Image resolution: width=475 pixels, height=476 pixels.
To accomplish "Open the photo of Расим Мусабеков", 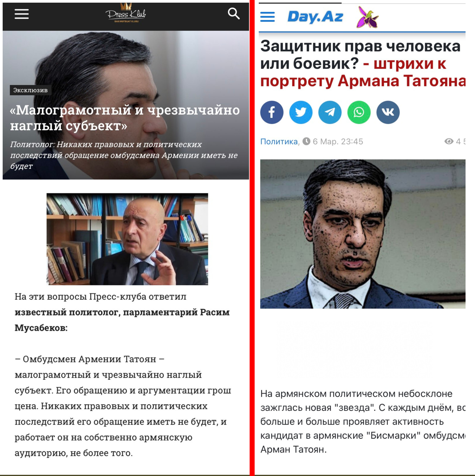I will click(127, 239).
